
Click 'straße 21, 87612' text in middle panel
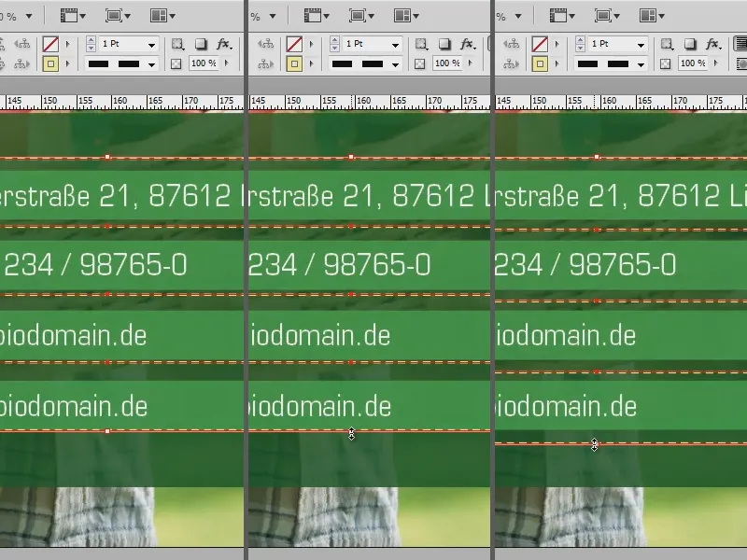[x=364, y=195]
